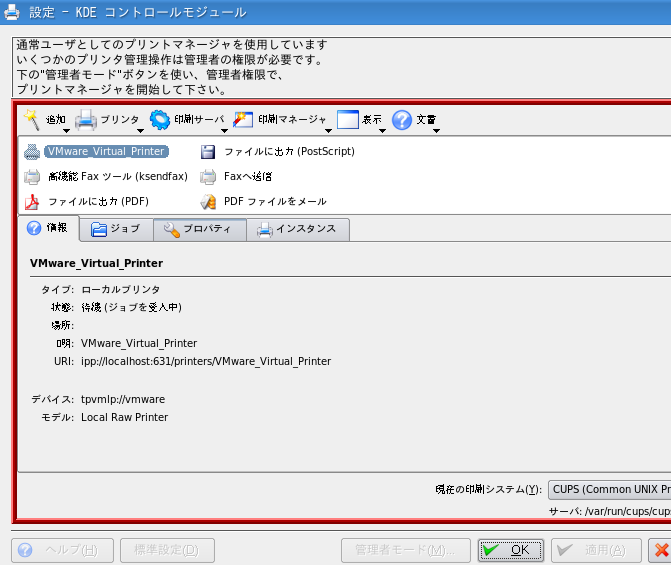
Task: Switch to the ジョブ tab
Action: coord(116,229)
